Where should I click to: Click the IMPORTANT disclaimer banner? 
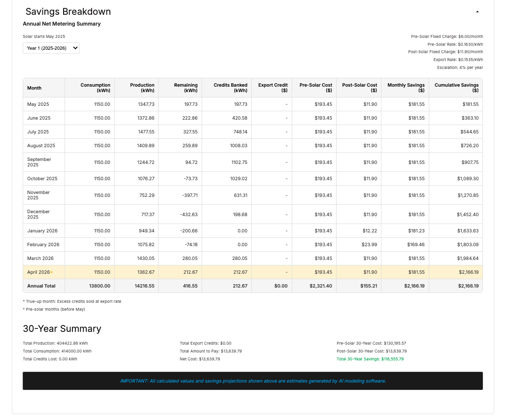point(253,381)
